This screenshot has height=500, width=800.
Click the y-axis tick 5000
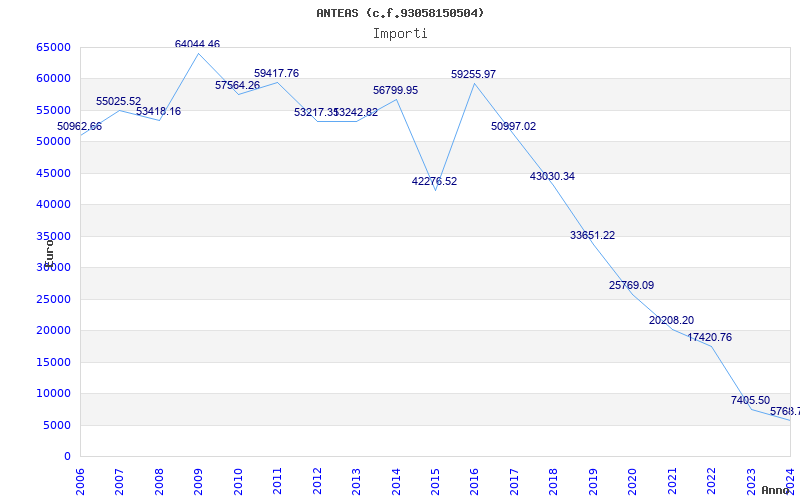point(57,425)
